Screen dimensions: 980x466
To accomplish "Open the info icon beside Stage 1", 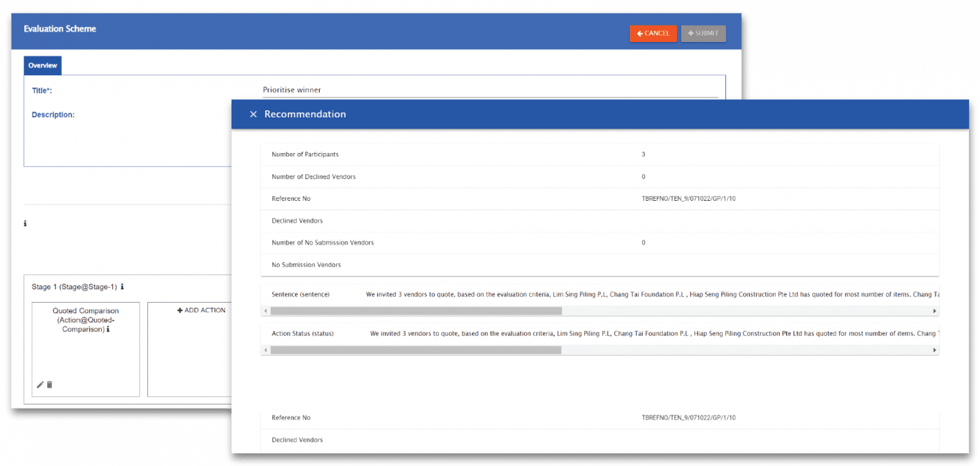I will [121, 287].
